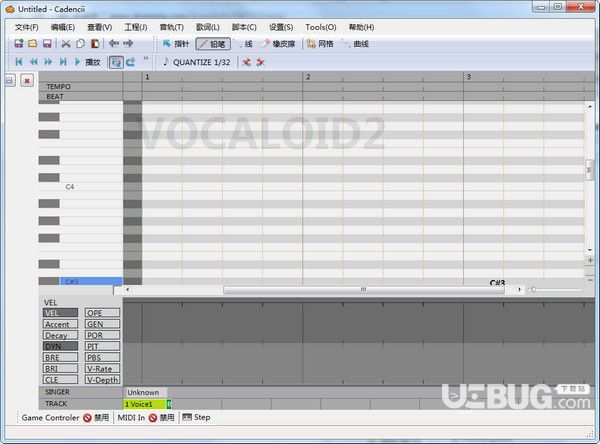Image resolution: width=600 pixels, height=444 pixels.
Task: Cut selection with the scissors icon
Action: 66,44
